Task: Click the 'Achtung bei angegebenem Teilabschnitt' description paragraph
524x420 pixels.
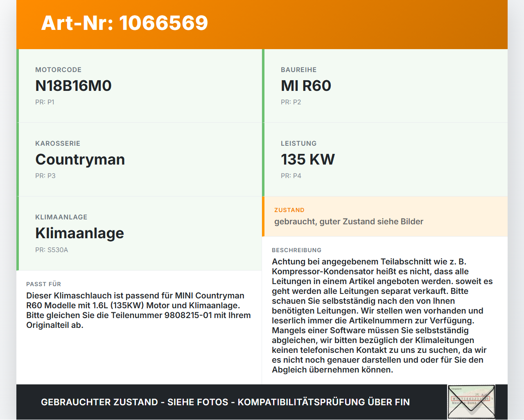Action: (x=382, y=316)
